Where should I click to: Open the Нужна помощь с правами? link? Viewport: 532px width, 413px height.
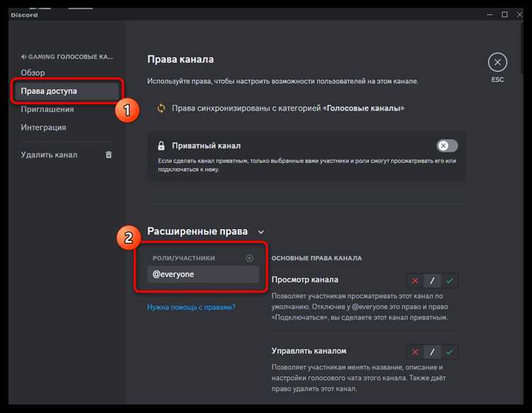pos(191,307)
